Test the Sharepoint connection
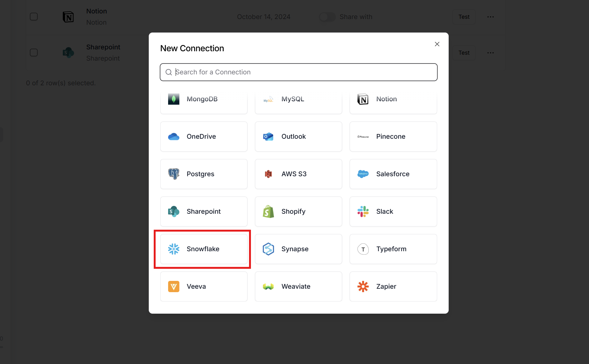The width and height of the screenshot is (589, 364). (x=464, y=53)
